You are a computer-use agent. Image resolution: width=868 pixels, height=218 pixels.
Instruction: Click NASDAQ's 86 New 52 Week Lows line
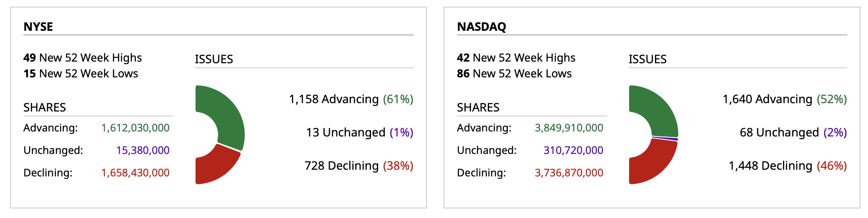pyautogui.click(x=514, y=74)
